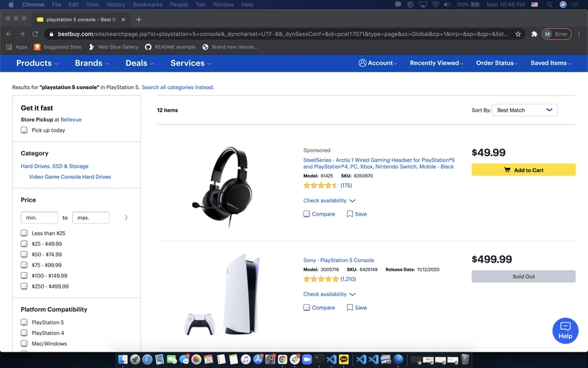The height and width of the screenshot is (368, 588).
Task: Filter by Mac/Windows platform compatibility
Action: [x=24, y=343]
